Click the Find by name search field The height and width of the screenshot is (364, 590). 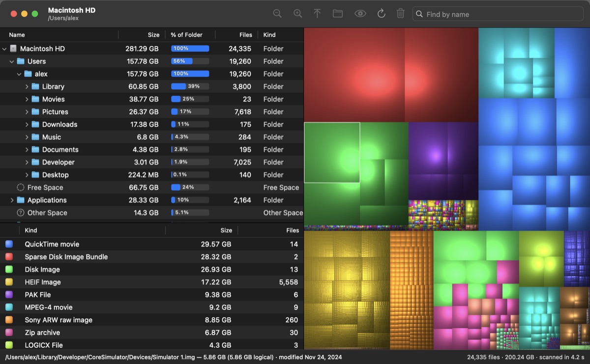point(498,14)
